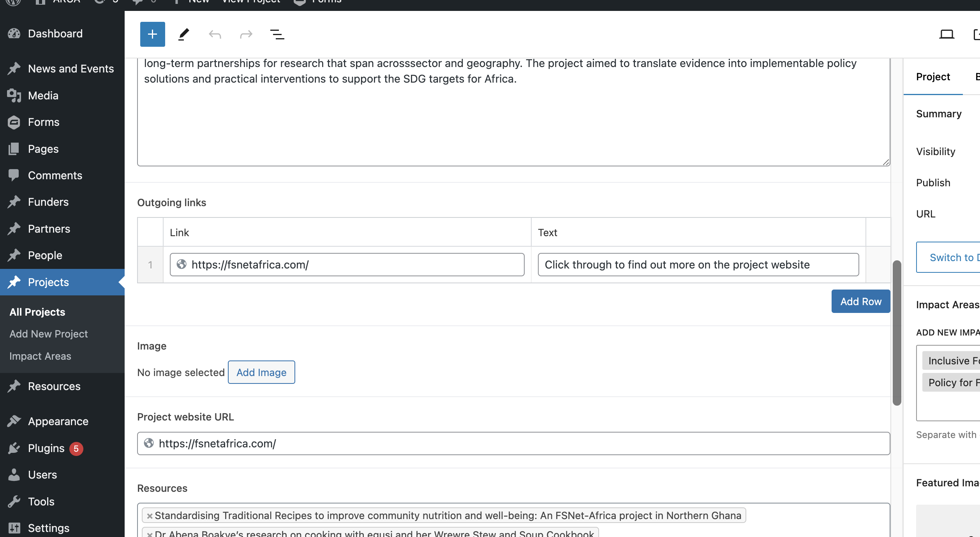Click the vertical scrollbar thumb
The height and width of the screenshot is (537, 980).
pyautogui.click(x=897, y=332)
